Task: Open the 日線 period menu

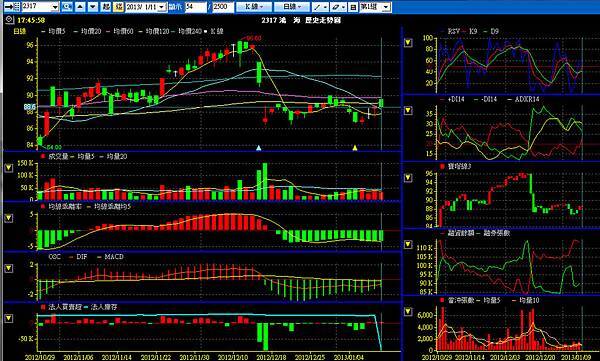Action: [x=292, y=7]
